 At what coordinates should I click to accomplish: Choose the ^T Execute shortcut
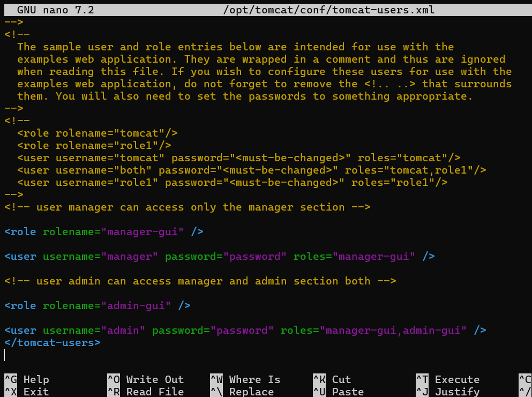pyautogui.click(x=447, y=379)
